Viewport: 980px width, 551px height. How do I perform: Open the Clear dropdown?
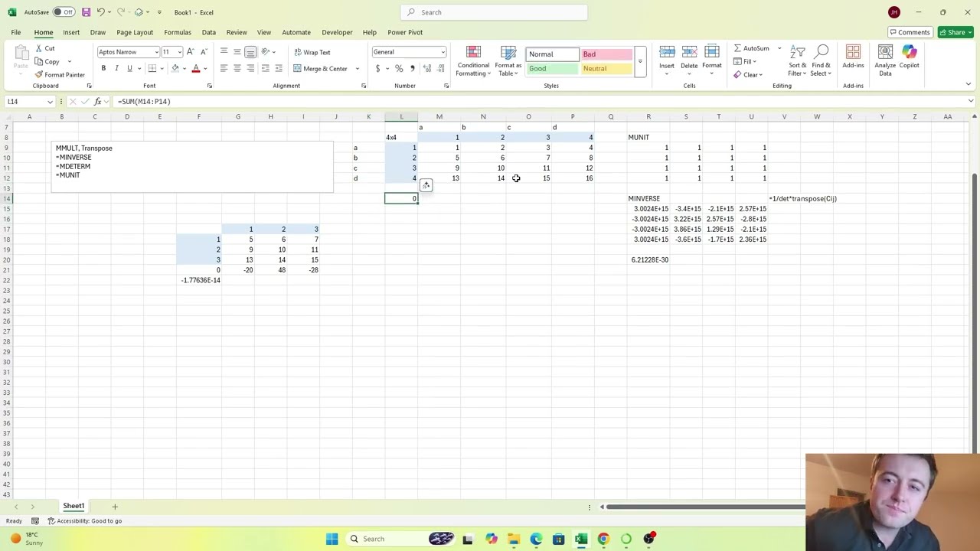point(747,75)
